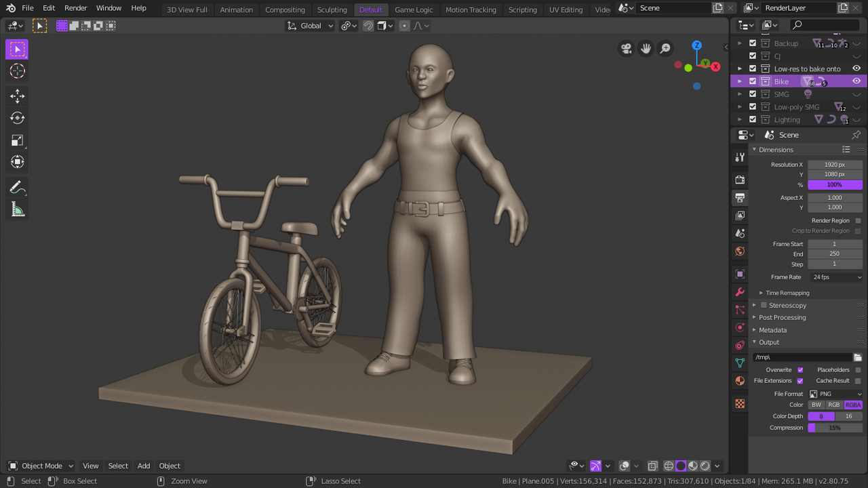Activate the Select Box tool
868x488 pixels.
17,49
